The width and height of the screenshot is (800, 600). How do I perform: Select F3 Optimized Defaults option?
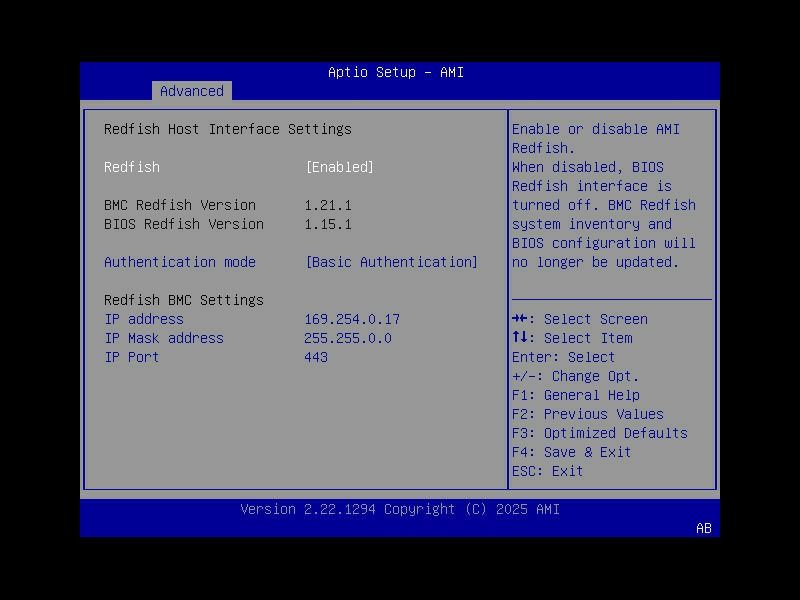point(599,433)
